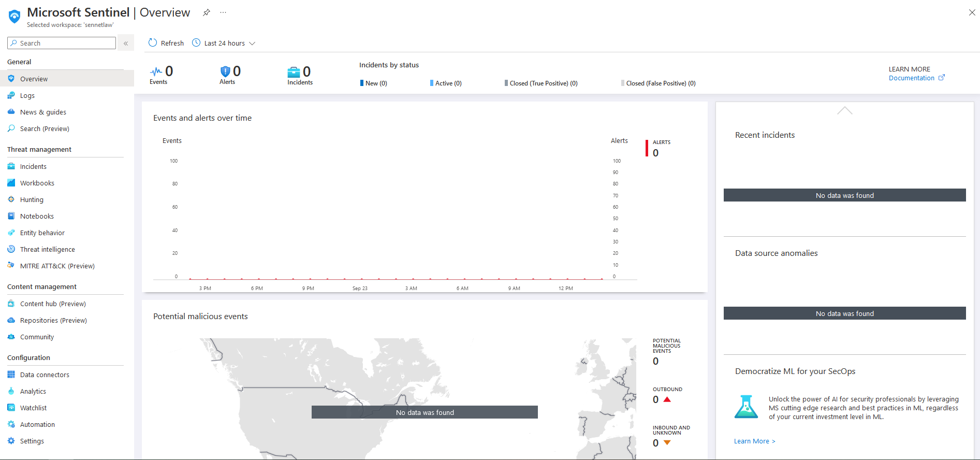The image size is (980, 460).
Task: Click the Hunting icon in sidebar
Action: (11, 199)
